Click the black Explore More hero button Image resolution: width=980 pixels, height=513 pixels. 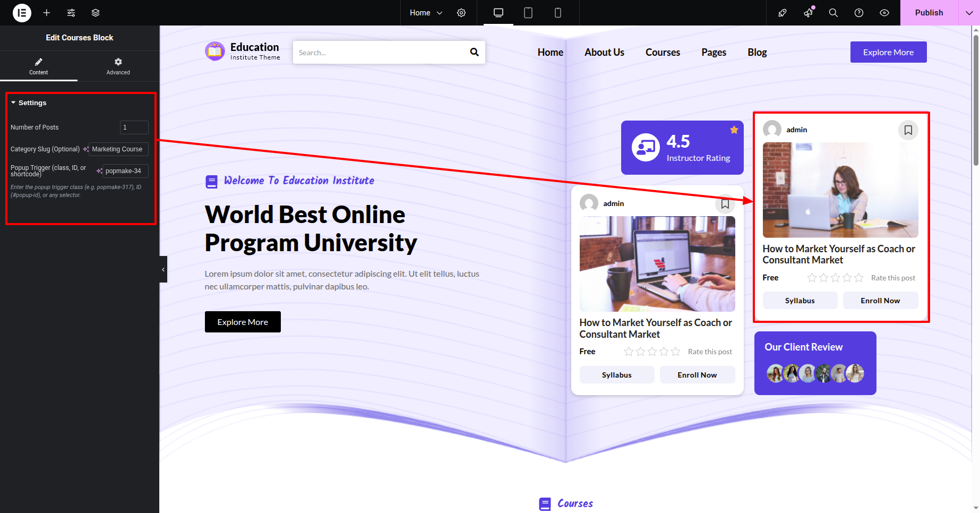[x=243, y=322]
